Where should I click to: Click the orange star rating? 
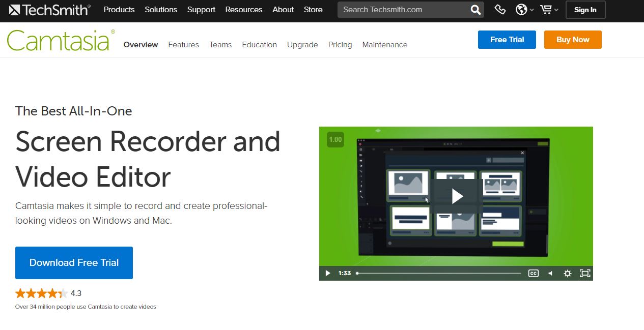(x=41, y=293)
